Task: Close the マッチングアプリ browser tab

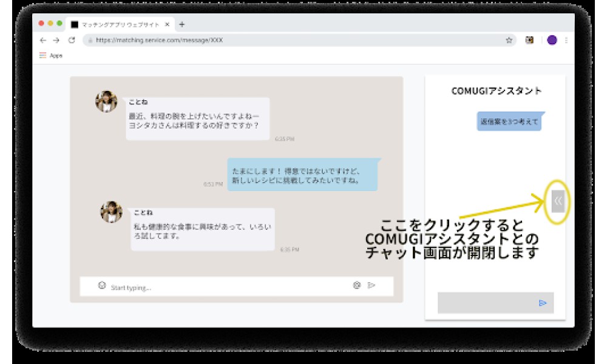Action: [168, 24]
